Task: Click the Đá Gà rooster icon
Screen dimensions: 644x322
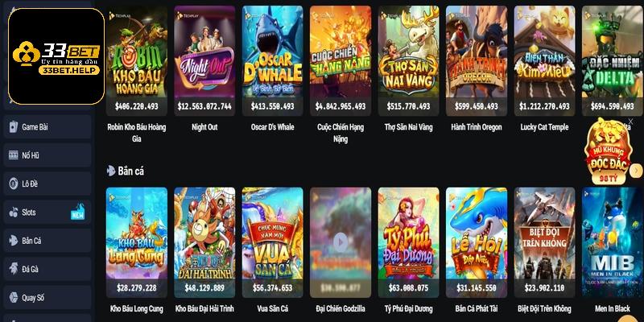Action: (14, 269)
